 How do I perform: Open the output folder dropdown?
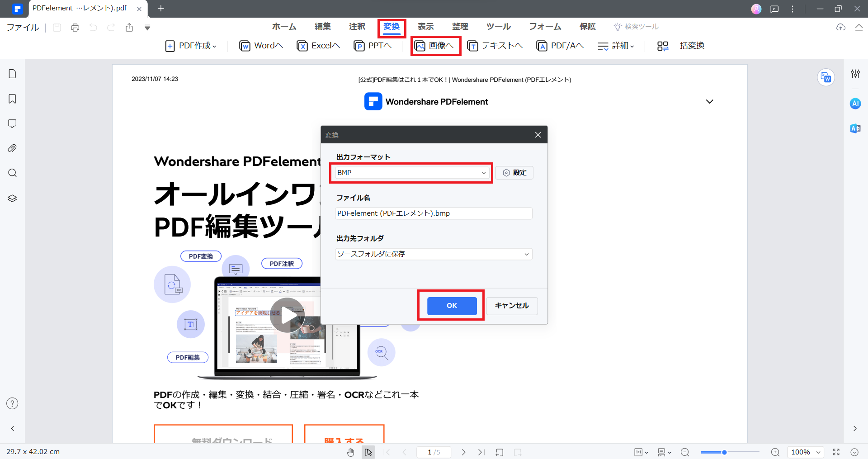(x=434, y=254)
